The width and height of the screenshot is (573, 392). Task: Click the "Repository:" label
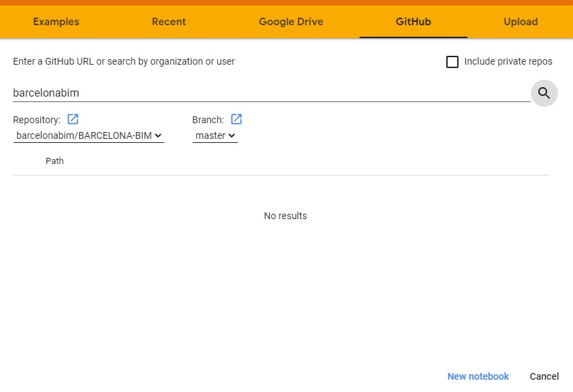tap(37, 120)
